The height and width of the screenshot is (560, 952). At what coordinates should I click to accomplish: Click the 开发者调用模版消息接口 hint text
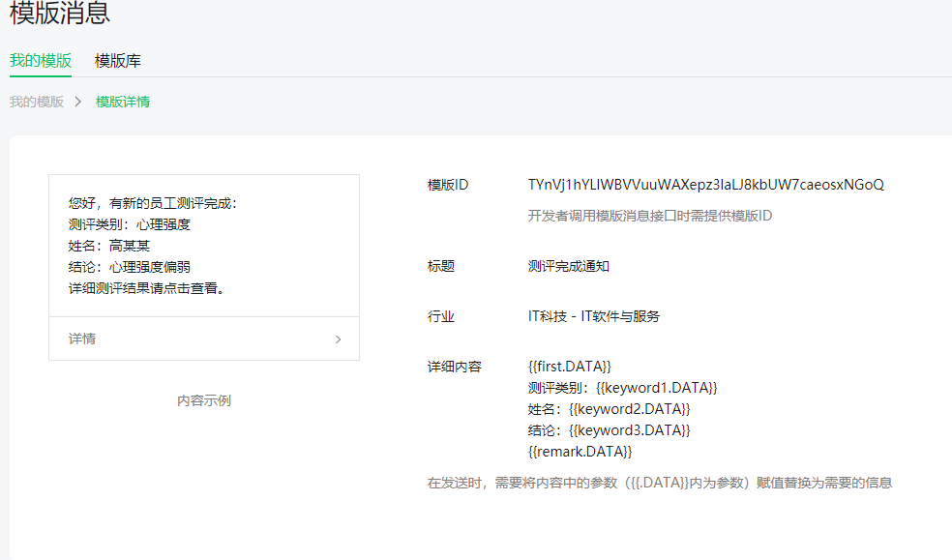[649, 216]
